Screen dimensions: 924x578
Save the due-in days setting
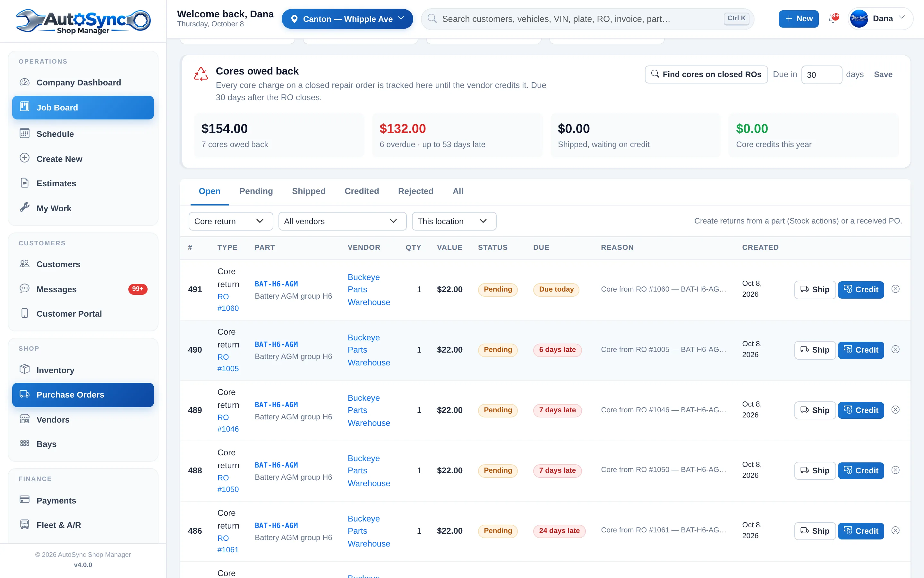click(x=883, y=74)
